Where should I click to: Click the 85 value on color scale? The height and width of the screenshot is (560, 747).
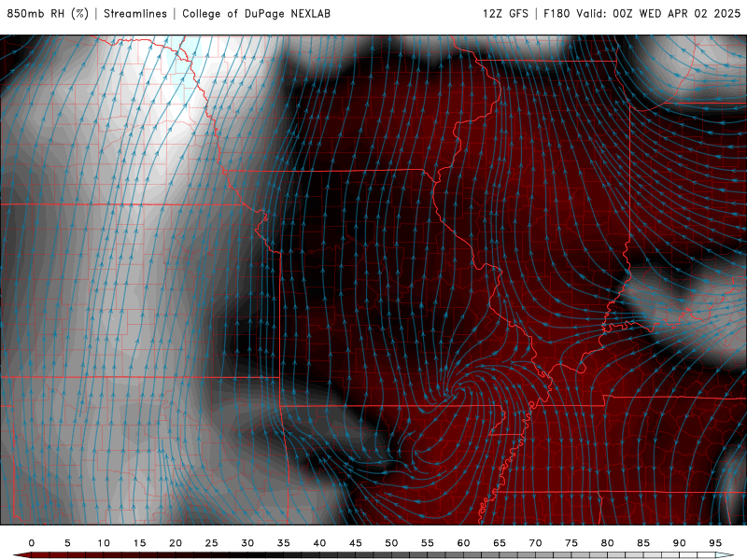[643, 543]
